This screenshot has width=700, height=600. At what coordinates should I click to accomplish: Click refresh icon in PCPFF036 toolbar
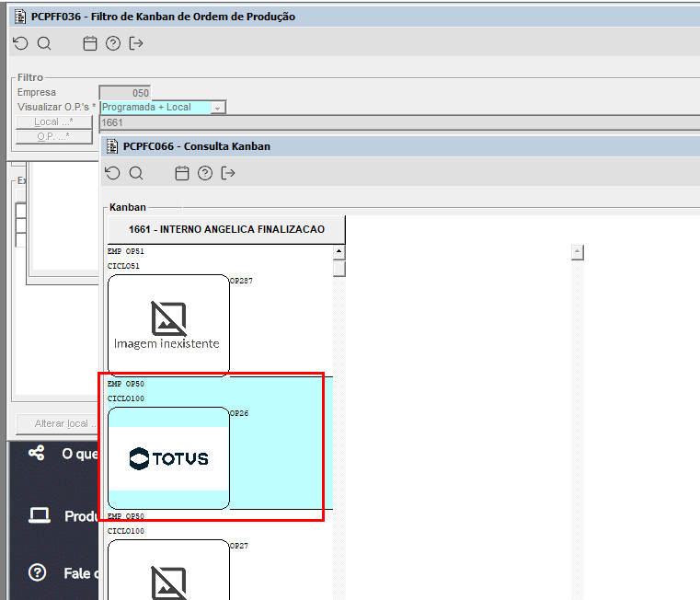20,43
